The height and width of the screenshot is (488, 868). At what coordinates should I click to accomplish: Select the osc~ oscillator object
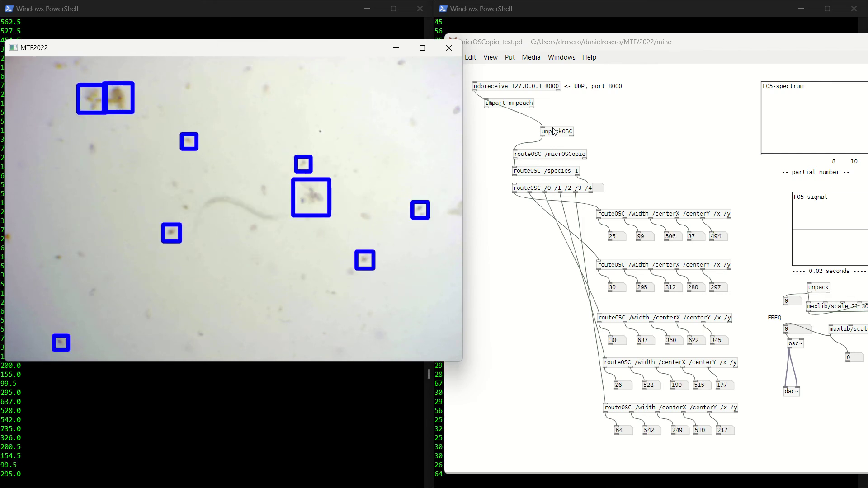(795, 343)
